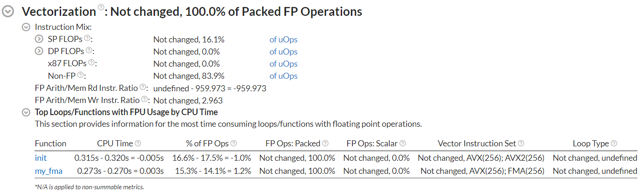
Task: Show help for x87 FLOPs metric
Action: pyautogui.click(x=91, y=63)
